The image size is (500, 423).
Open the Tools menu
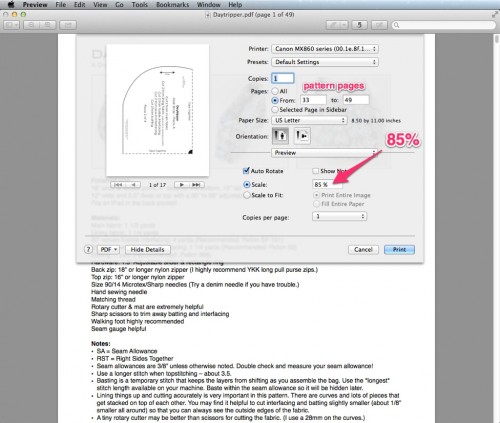point(140,5)
